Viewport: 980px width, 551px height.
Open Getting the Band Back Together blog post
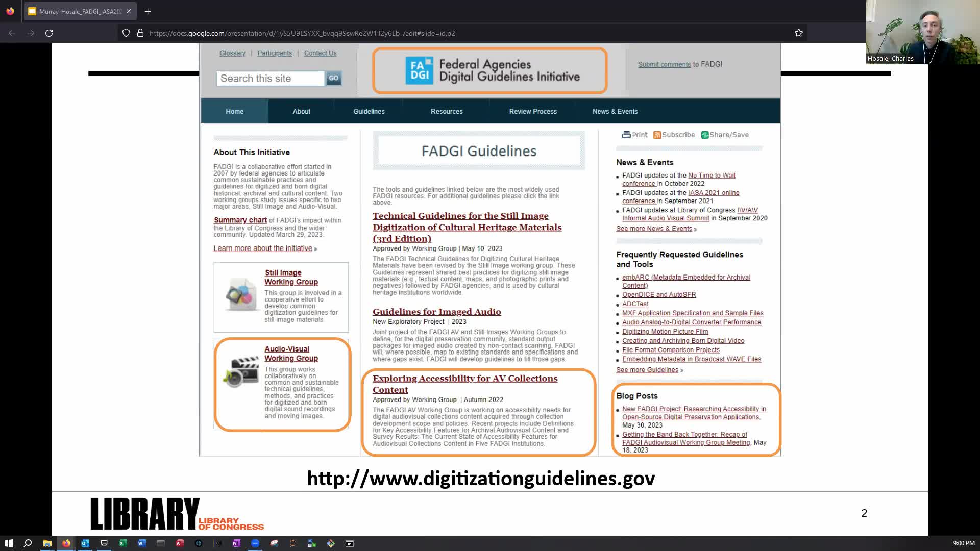pos(686,438)
